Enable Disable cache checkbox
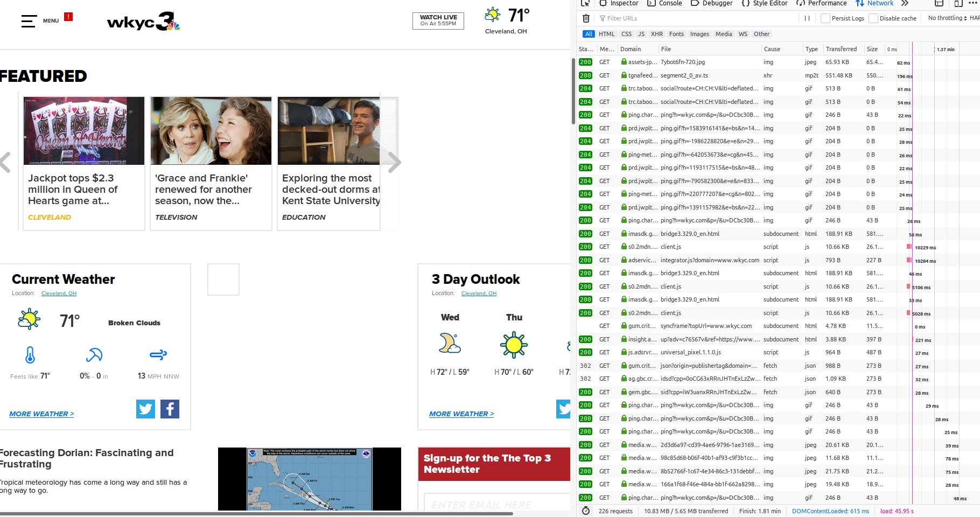Screen dimensions: 980x517 coord(873,18)
